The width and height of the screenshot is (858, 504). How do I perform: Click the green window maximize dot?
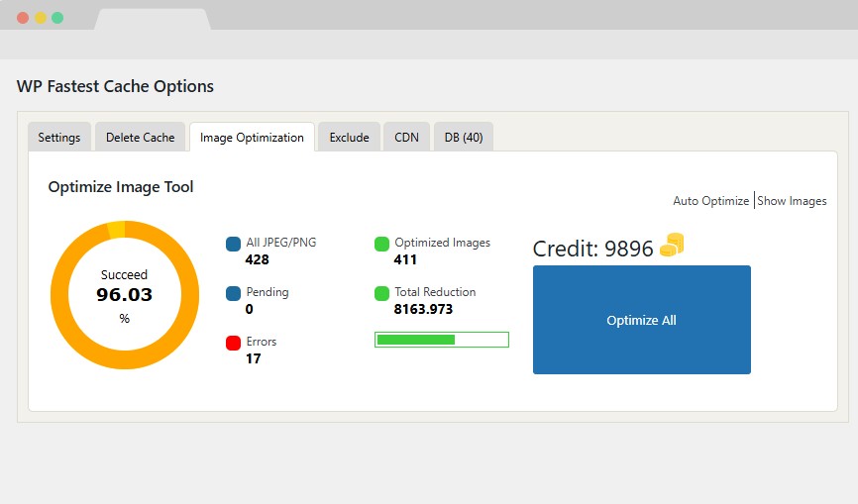[57, 18]
